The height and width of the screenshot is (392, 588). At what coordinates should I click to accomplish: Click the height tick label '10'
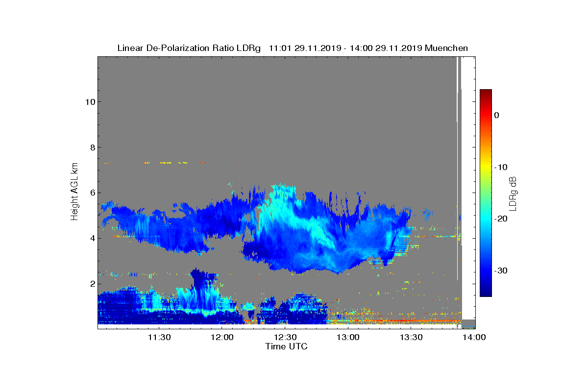pyautogui.click(x=89, y=102)
